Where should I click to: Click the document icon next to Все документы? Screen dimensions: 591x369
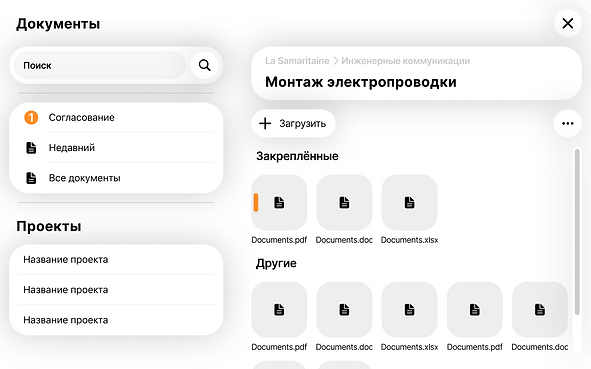[x=31, y=178]
